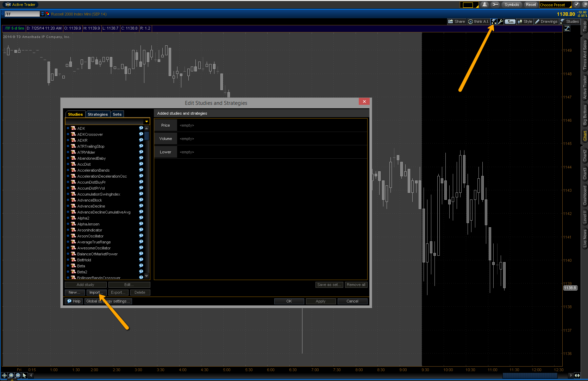
Task: Expand the study filter dropdown arrow
Action: [x=146, y=121]
